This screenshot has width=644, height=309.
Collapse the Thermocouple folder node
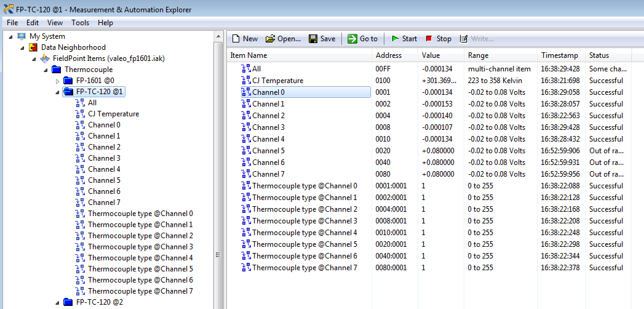[x=46, y=70]
